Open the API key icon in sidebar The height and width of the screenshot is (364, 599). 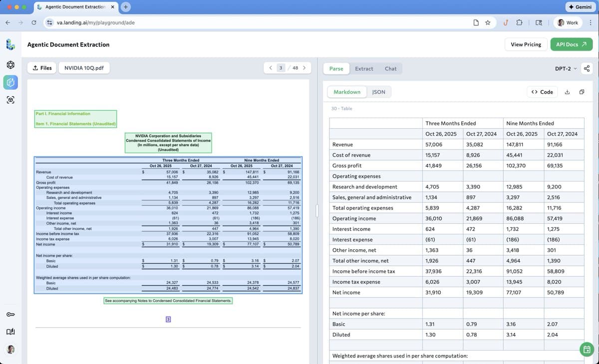pos(11,316)
